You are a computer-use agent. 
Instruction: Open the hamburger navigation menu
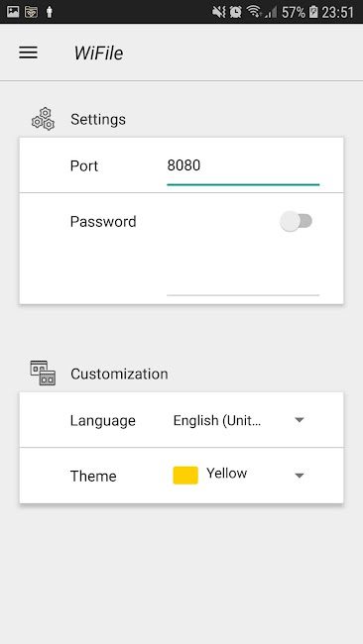tap(29, 53)
